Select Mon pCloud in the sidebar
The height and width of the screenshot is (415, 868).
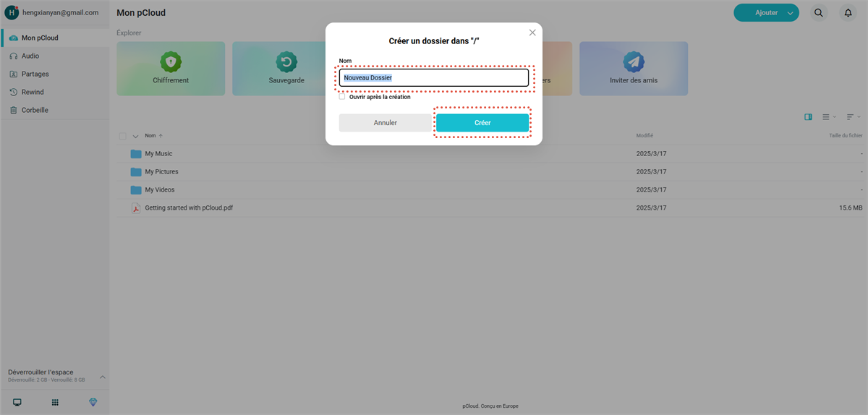[x=55, y=38]
